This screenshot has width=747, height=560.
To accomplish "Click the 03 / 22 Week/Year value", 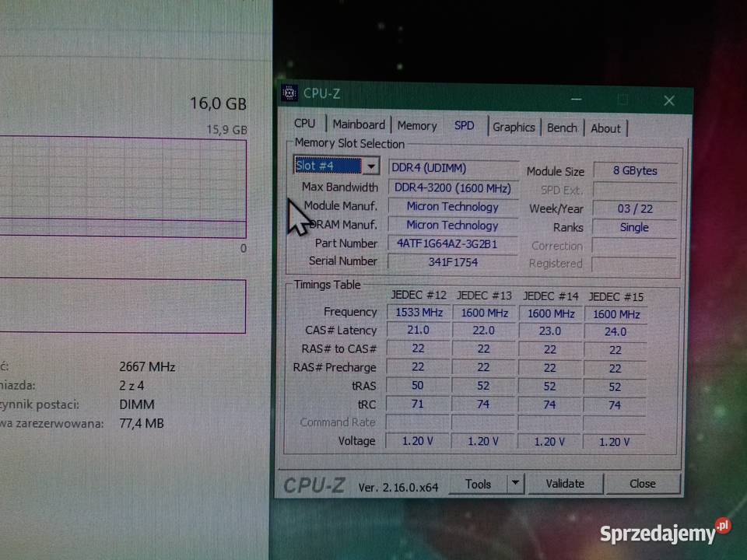I will click(635, 208).
